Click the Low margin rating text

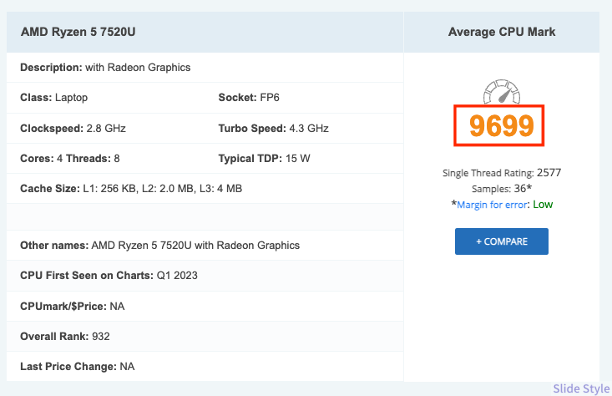(x=543, y=204)
